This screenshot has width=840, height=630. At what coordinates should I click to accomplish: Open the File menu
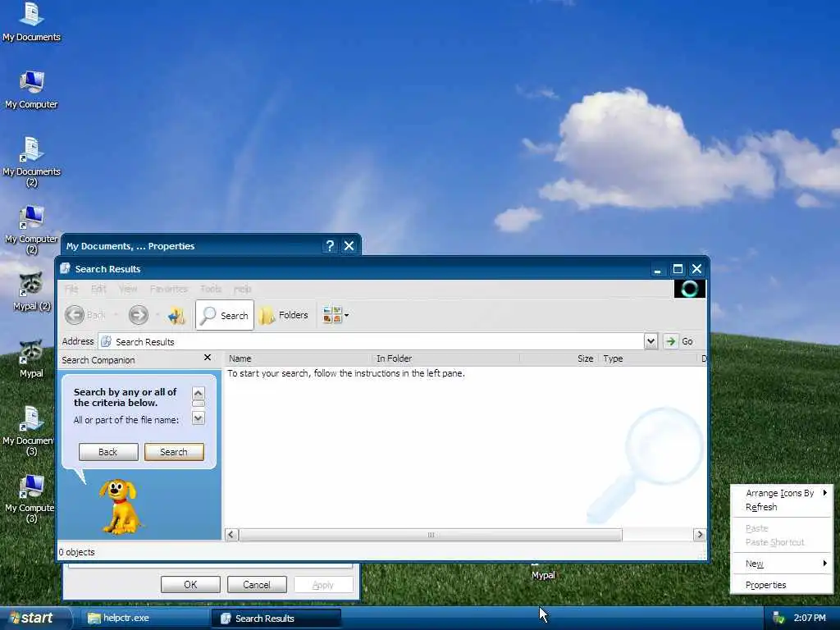point(71,289)
